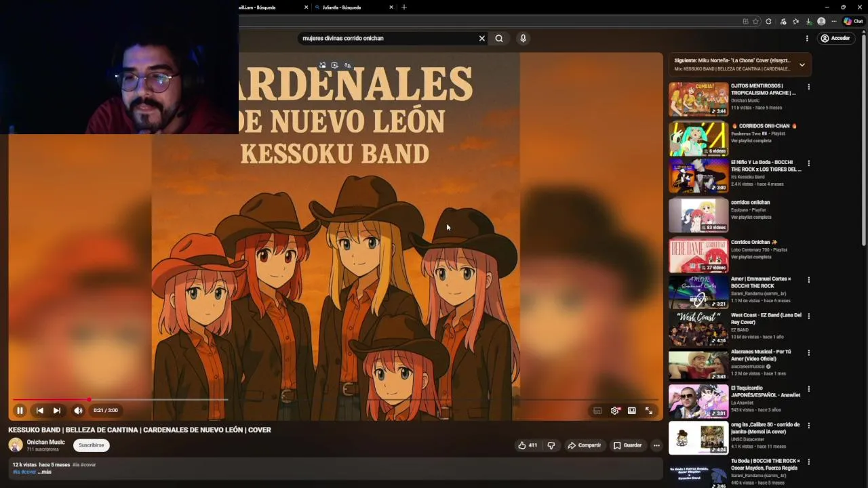
Task: Go to the previous video in the player
Action: 39,410
